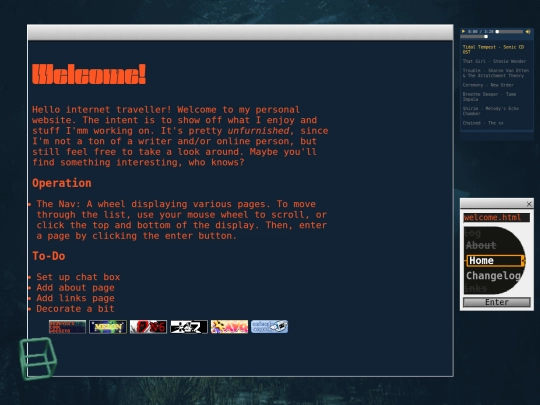Click the To-Do section heading

(x=49, y=256)
